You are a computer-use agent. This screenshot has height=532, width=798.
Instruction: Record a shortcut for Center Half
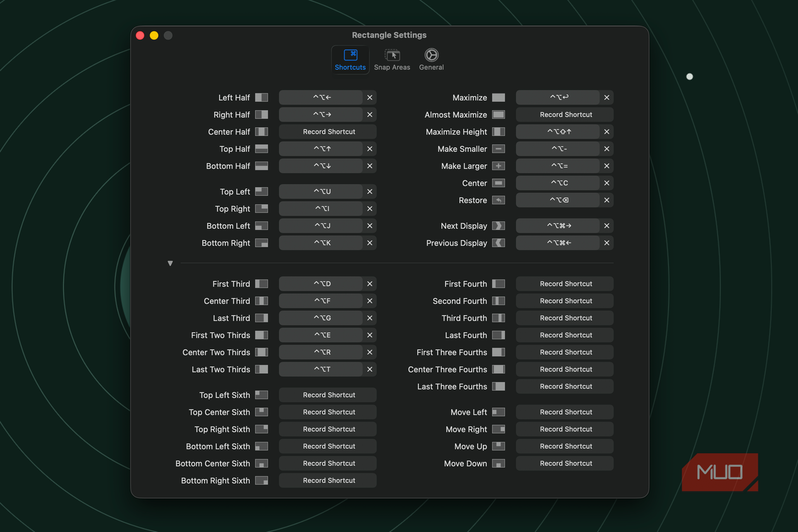pyautogui.click(x=328, y=132)
